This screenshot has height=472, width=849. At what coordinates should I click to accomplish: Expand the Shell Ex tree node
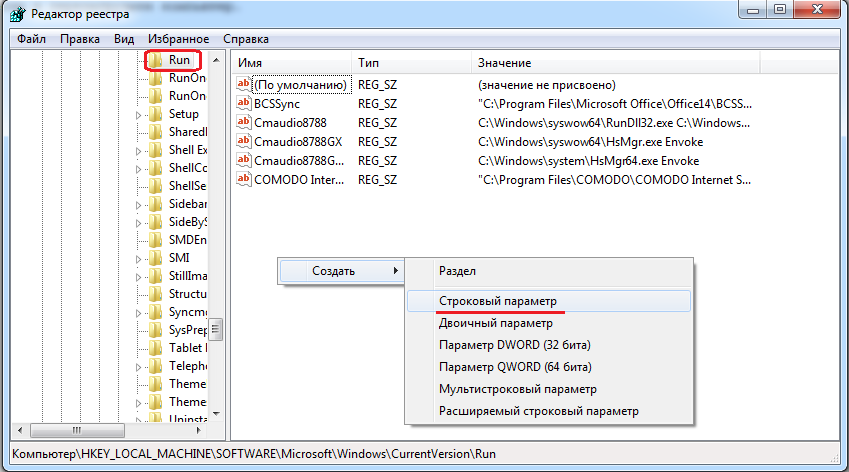coord(139,150)
